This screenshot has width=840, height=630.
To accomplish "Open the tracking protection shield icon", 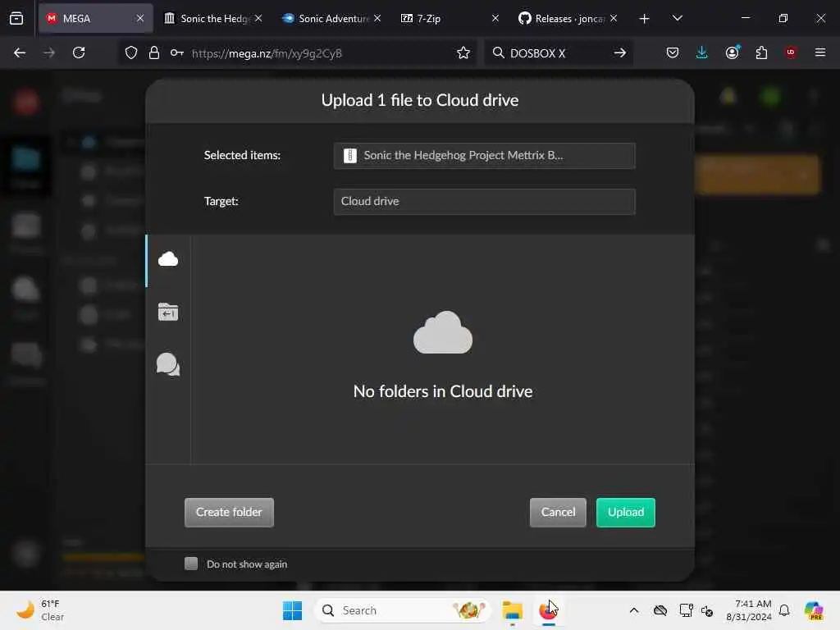I will tap(131, 52).
